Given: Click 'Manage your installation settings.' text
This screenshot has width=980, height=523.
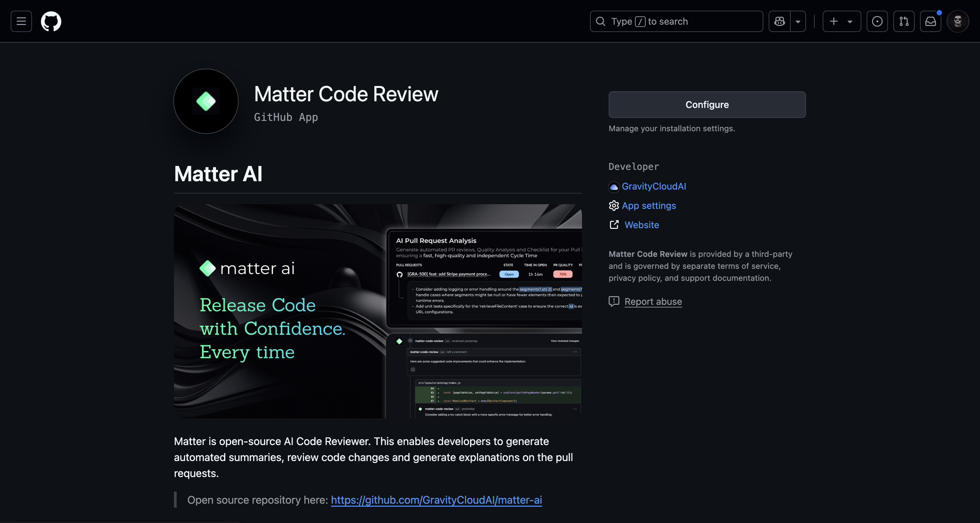Looking at the screenshot, I should 671,129.
